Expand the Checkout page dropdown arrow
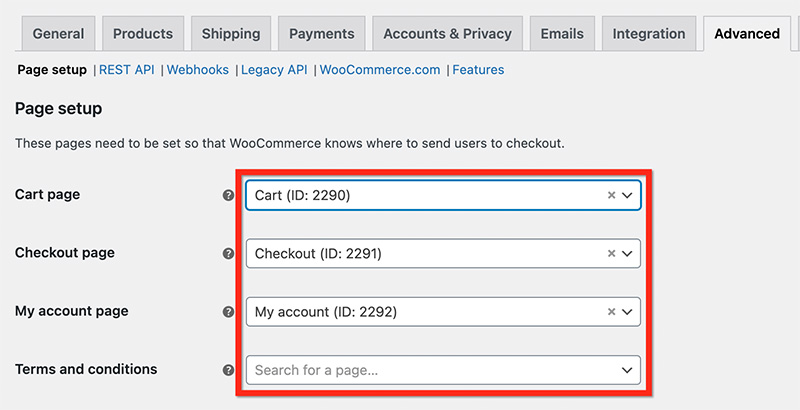The width and height of the screenshot is (800, 410). (628, 253)
